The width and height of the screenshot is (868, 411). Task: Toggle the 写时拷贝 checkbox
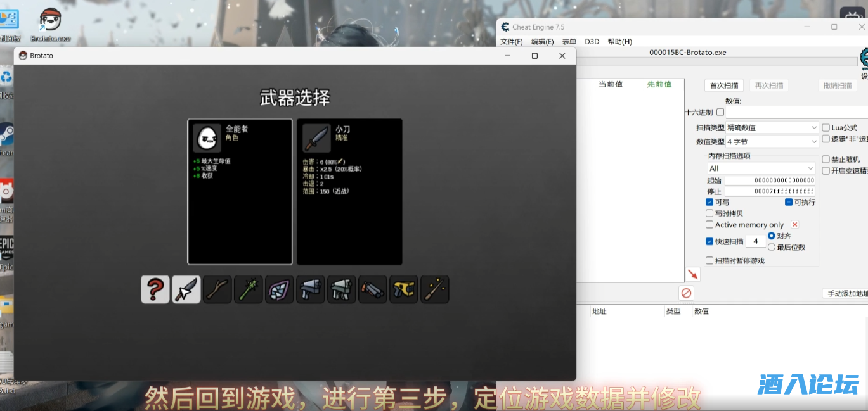click(x=709, y=213)
